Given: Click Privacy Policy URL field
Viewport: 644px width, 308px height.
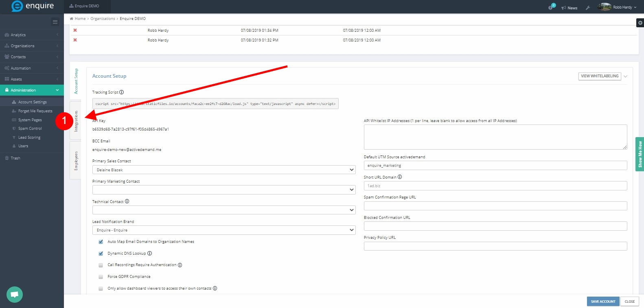Looking at the screenshot, I should (495, 246).
